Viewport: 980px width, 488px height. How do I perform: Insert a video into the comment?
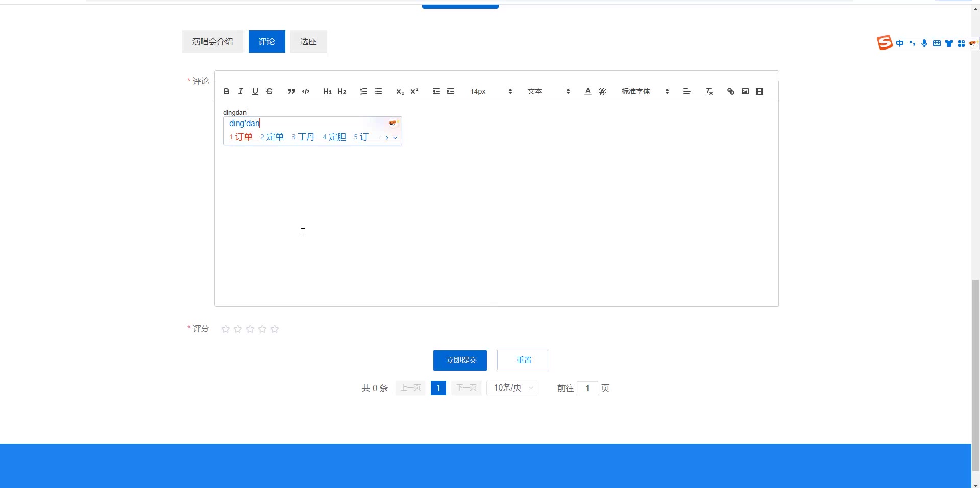pyautogui.click(x=759, y=91)
